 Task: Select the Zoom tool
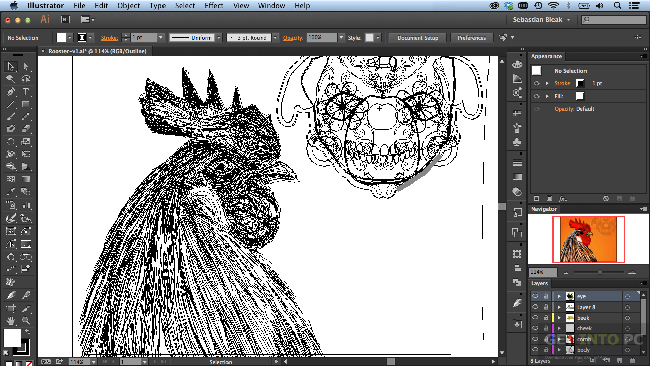tap(26, 321)
